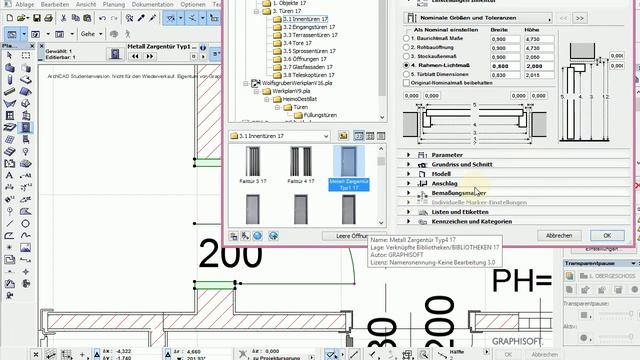The width and height of the screenshot is (640, 360).
Task: Click the folder-up icon next to library dropdown
Action: pyautogui.click(x=343, y=136)
